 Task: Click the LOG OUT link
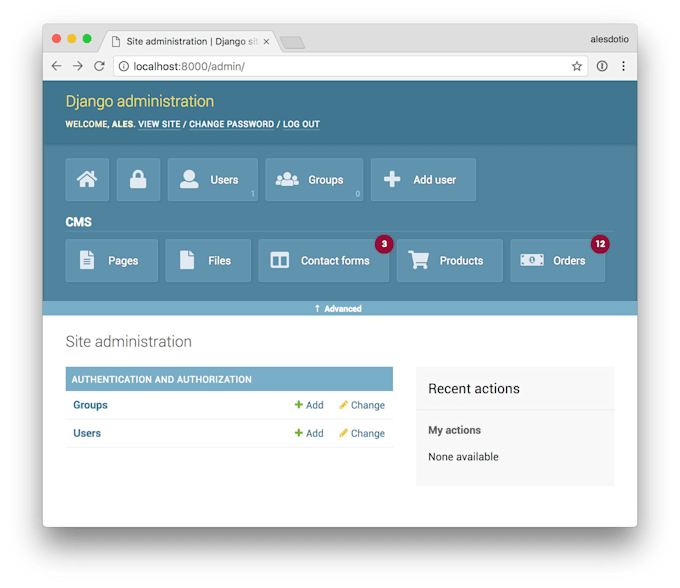[x=301, y=124]
